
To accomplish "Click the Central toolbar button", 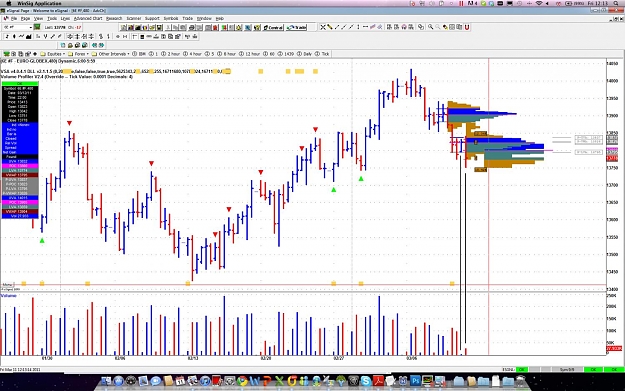I will tap(273, 28).
